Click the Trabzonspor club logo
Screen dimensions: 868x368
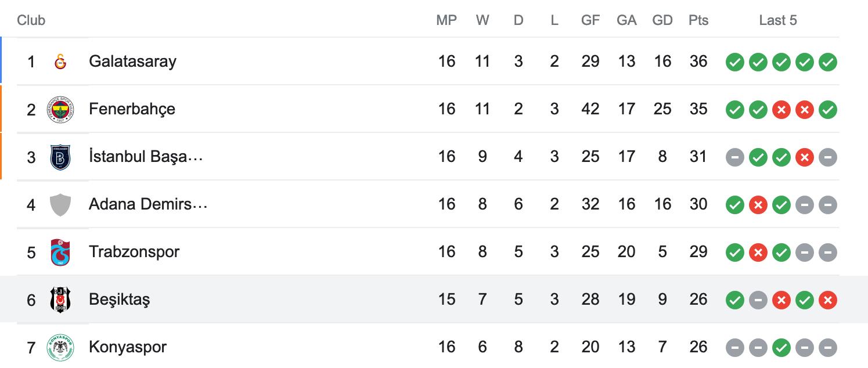[x=60, y=252]
